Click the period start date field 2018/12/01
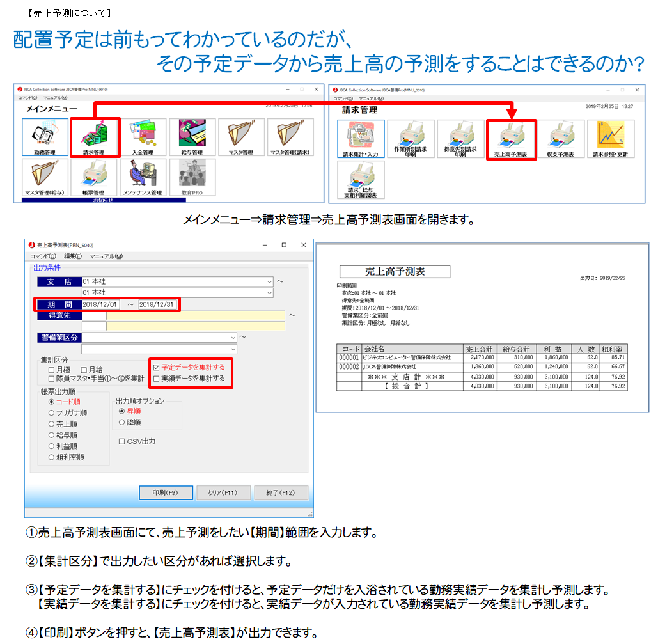 (x=100, y=304)
